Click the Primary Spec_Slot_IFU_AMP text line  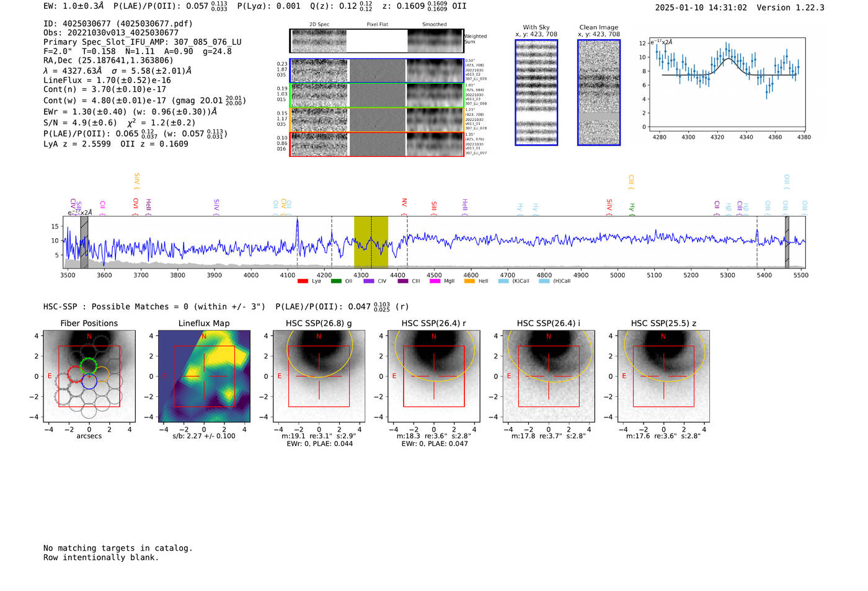pyautogui.click(x=143, y=42)
